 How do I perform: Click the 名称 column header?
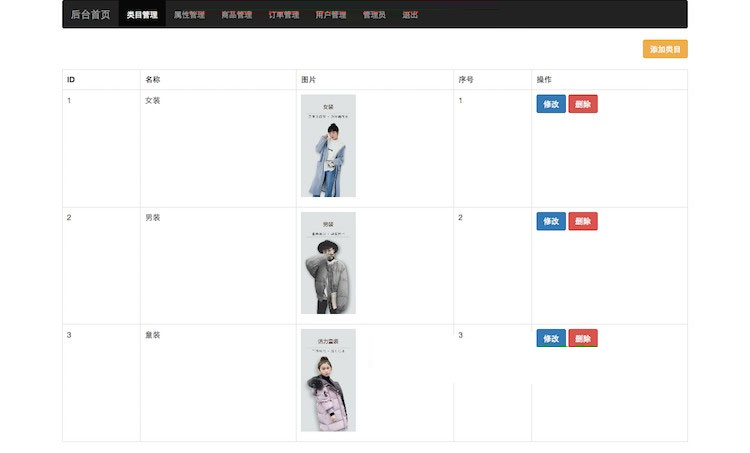153,79
